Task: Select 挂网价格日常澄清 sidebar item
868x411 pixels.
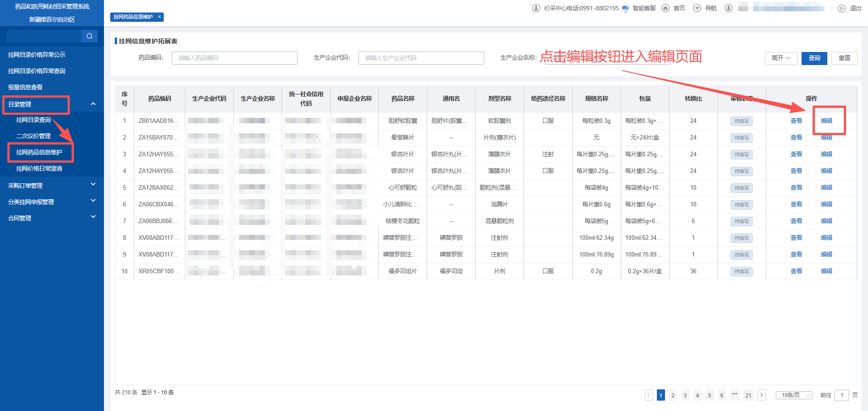Action: (39, 169)
